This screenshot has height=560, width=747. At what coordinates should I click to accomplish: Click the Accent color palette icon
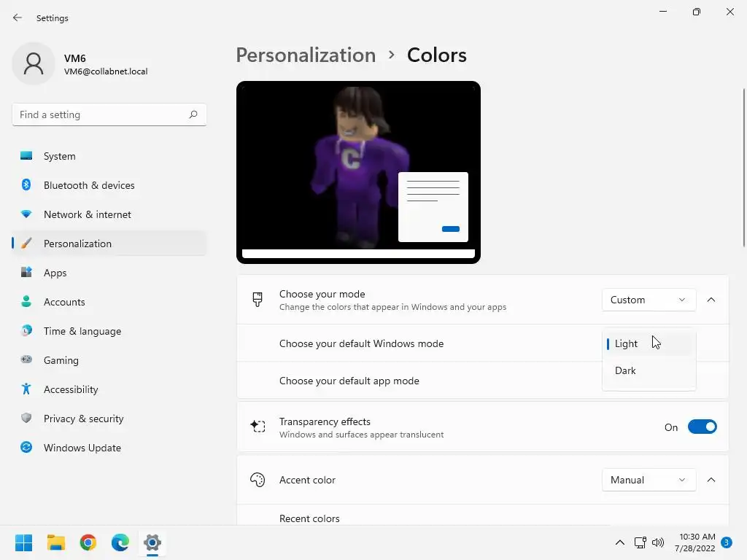click(x=258, y=480)
